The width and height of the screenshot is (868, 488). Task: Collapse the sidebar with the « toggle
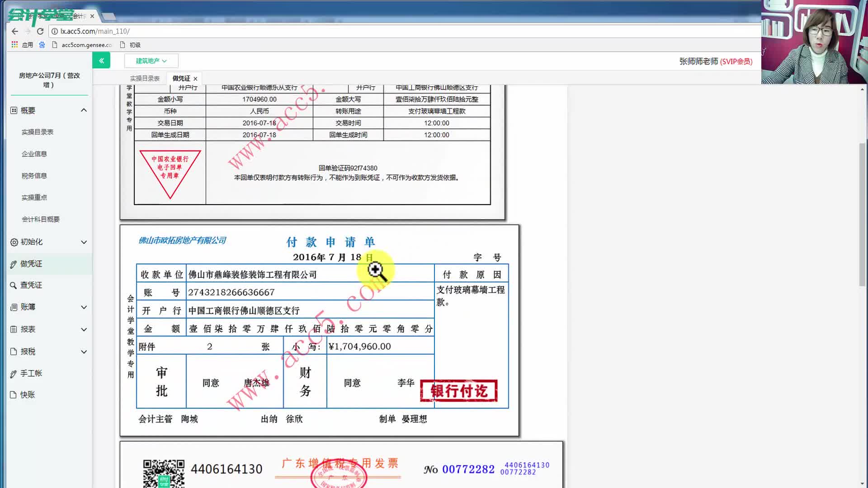101,60
